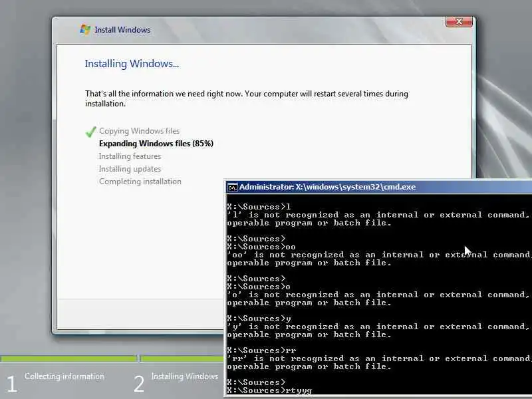Click the "'l' is not recognized" error line
Screen dimensions: 532x399
coord(378,215)
